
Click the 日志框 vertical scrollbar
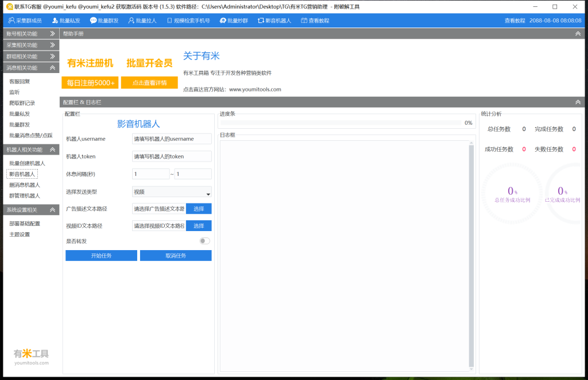tap(471, 255)
